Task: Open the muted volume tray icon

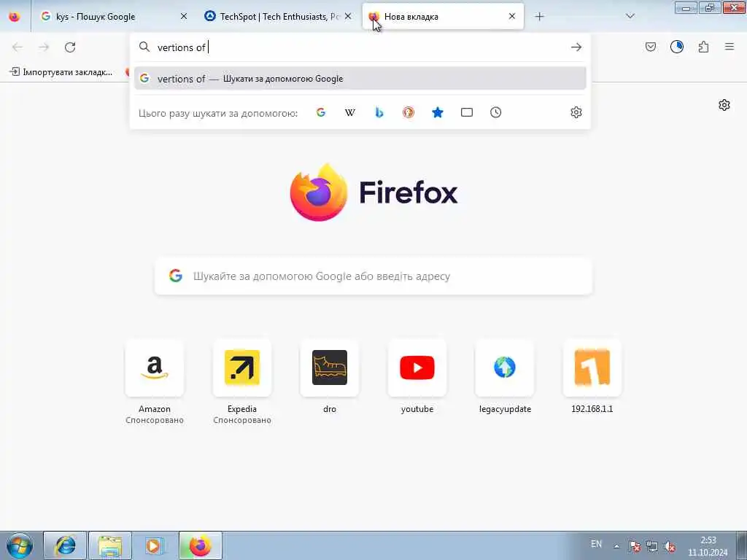Action: click(670, 547)
